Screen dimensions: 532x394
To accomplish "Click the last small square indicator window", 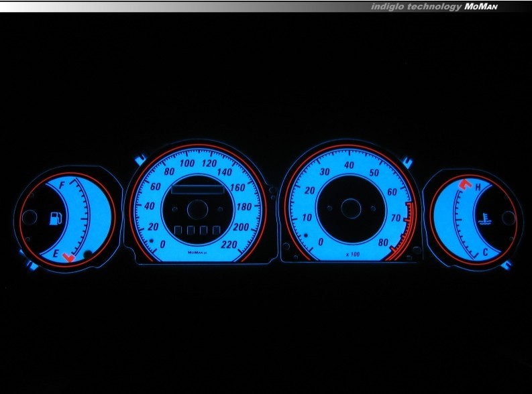I will pyautogui.click(x=217, y=231).
